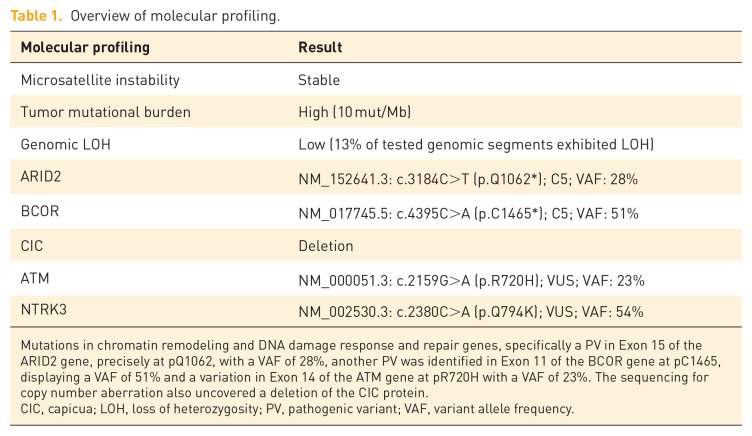This screenshot has height=436, width=752.
Task: Click the "Table 1." label
Action: click(x=35, y=15)
